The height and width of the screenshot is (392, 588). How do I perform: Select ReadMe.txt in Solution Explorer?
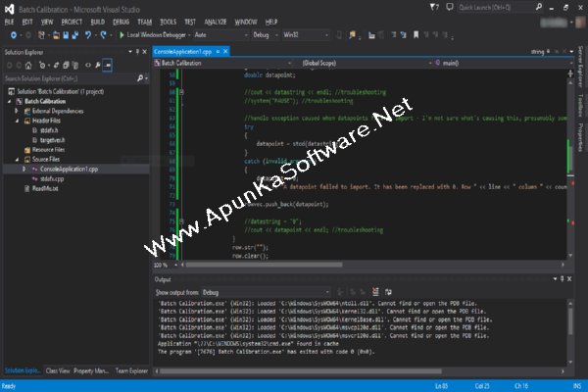point(45,189)
